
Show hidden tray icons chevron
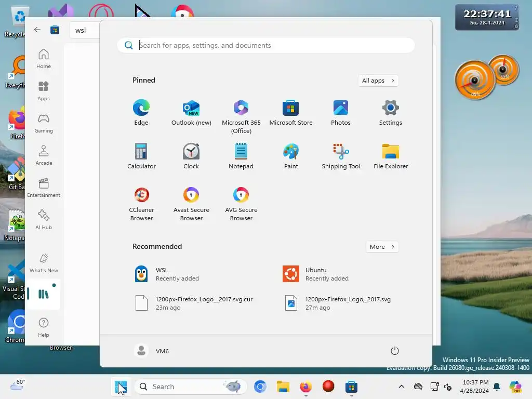tap(402, 387)
